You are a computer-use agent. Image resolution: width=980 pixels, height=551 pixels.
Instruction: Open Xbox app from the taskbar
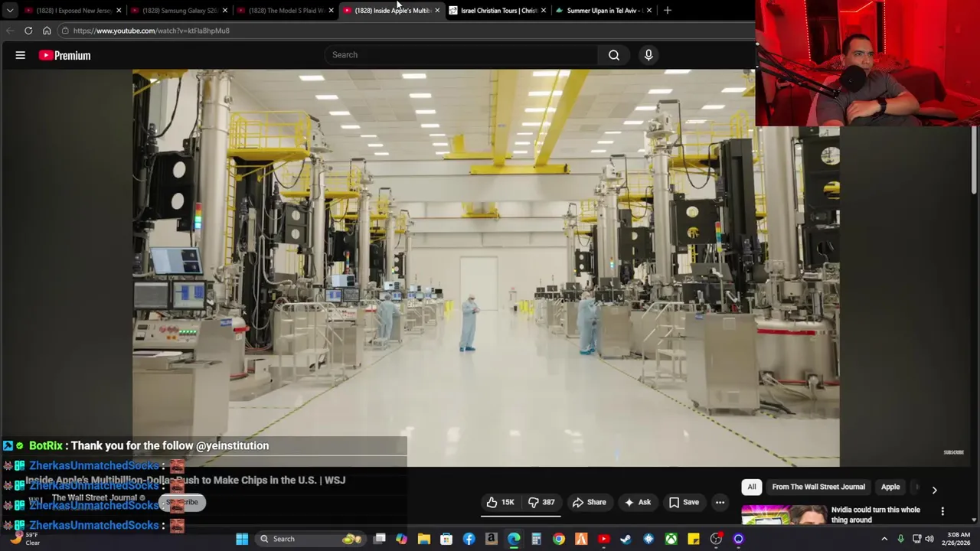click(671, 539)
